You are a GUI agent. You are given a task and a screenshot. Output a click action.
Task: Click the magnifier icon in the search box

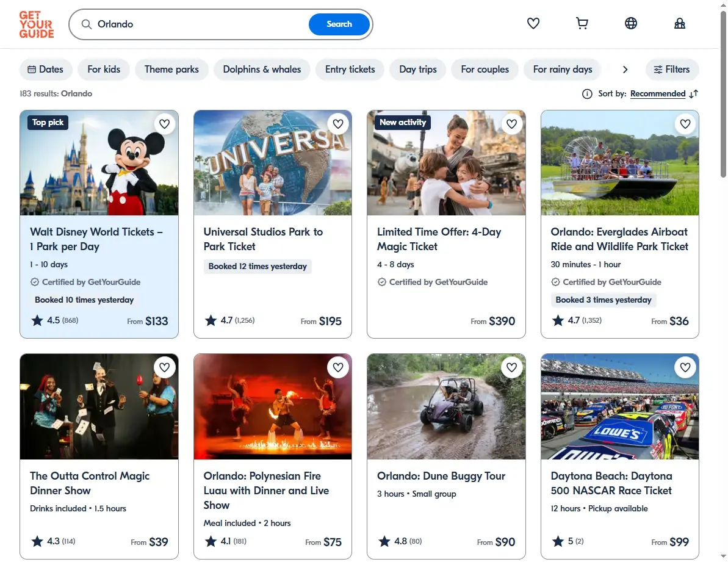point(87,24)
